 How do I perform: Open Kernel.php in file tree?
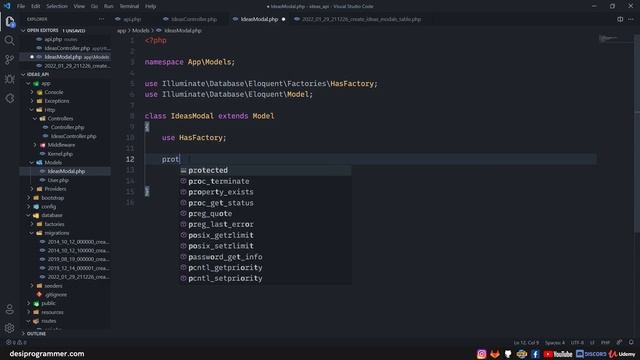click(x=60, y=154)
